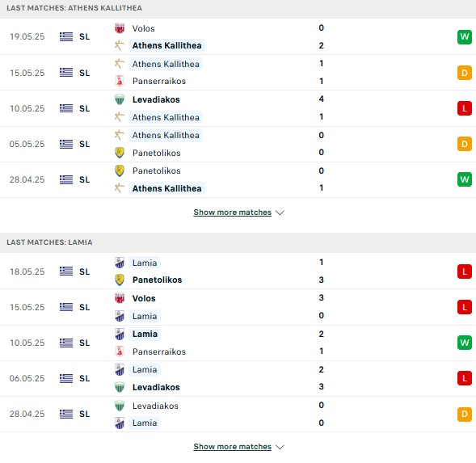Click Athens Kallithea runner logo, 28.04.25 match
476x463 pixels.
tap(120, 188)
